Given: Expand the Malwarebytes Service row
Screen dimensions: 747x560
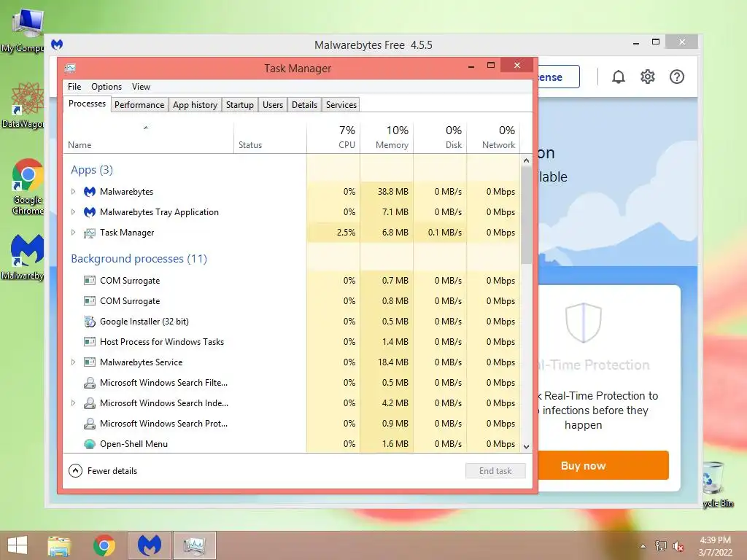Looking at the screenshot, I should point(73,362).
